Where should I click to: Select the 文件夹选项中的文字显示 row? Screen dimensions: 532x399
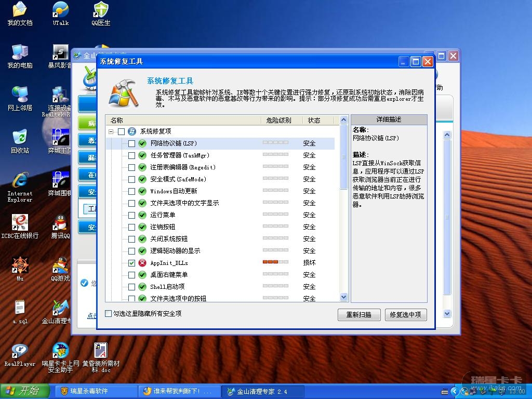[220, 203]
